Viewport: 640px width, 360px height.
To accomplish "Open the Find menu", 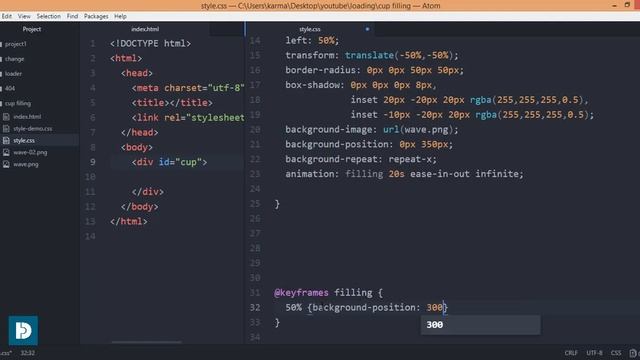I will [x=72, y=16].
